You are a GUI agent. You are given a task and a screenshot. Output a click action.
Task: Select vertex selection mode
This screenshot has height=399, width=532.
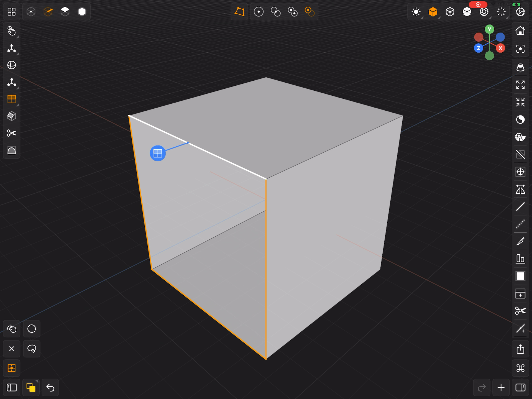(31, 12)
